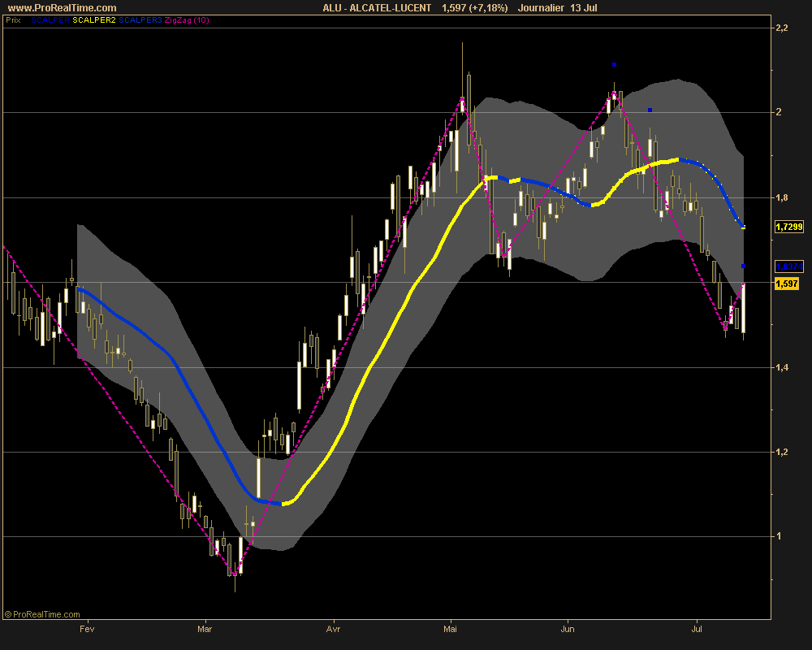Click the 2,2 price axis label
Image resolution: width=812 pixels, height=650 pixels.
point(781,28)
